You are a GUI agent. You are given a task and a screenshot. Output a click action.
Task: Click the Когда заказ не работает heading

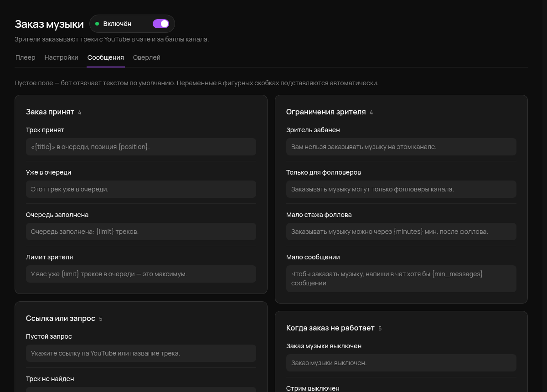coord(330,328)
